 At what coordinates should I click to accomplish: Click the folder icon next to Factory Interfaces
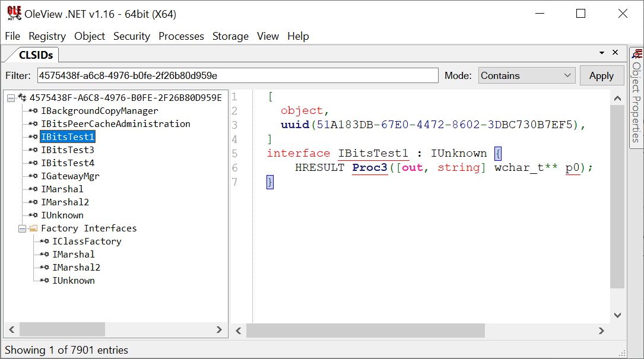[34, 228]
